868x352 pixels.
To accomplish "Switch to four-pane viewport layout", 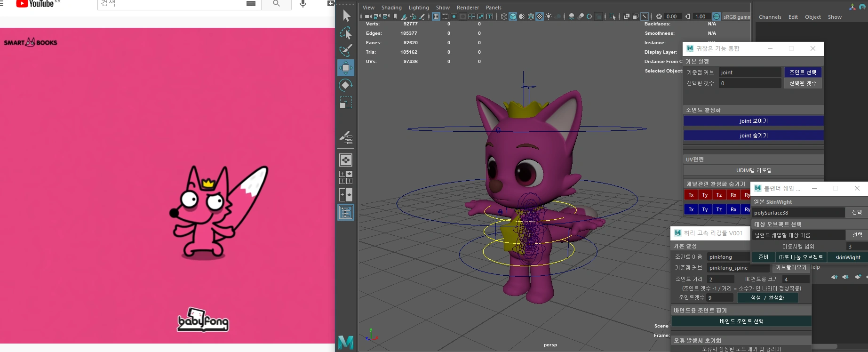I will [x=346, y=177].
